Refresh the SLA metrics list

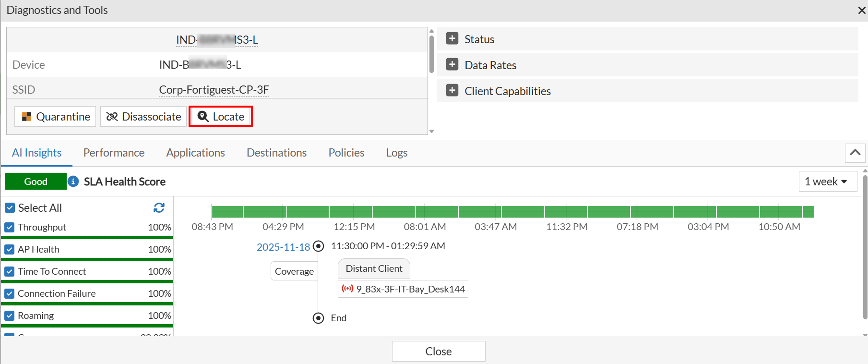[x=159, y=207]
